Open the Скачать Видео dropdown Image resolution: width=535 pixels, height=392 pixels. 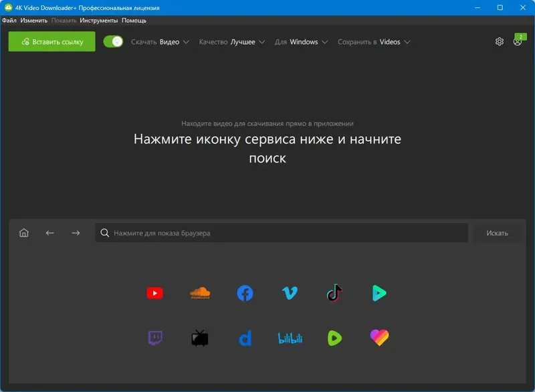pyautogui.click(x=160, y=41)
